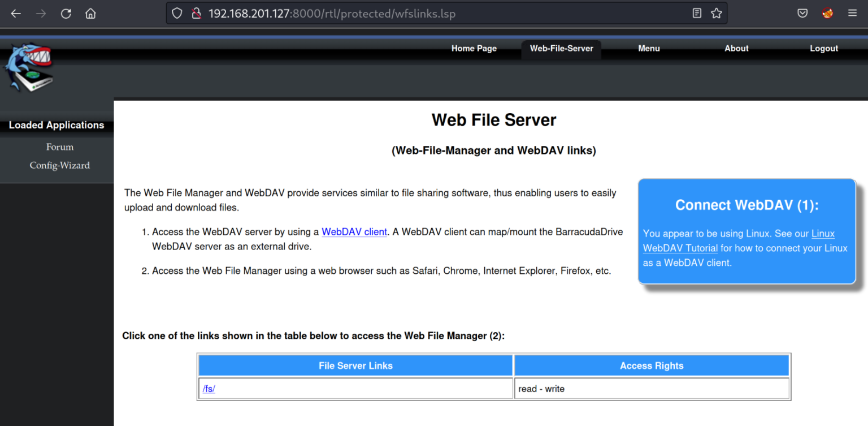Click the fox extension icon in toolbar
The height and width of the screenshot is (426, 868).
pos(828,14)
